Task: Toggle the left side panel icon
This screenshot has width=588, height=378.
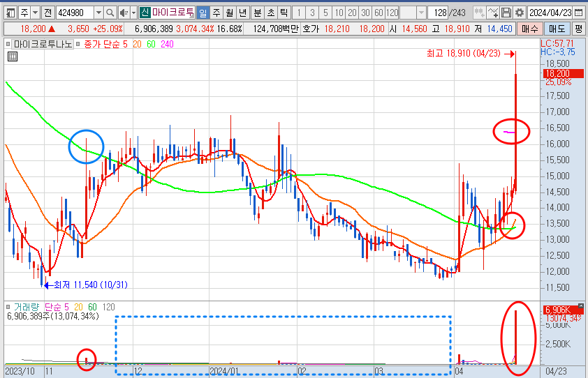Action: tap(11, 13)
